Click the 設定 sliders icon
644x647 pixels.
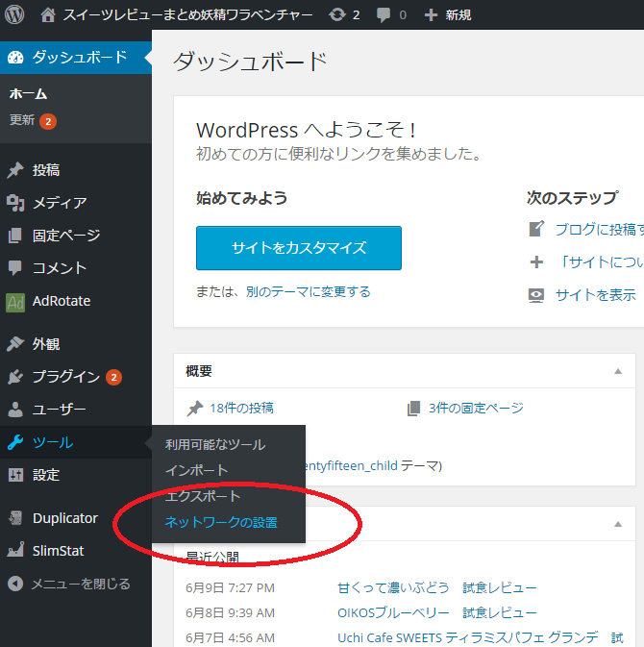[x=15, y=475]
